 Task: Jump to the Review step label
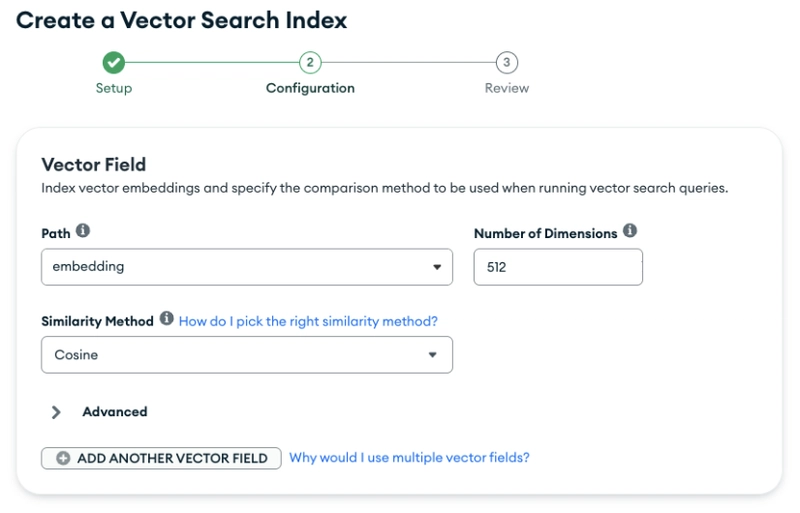(x=507, y=88)
